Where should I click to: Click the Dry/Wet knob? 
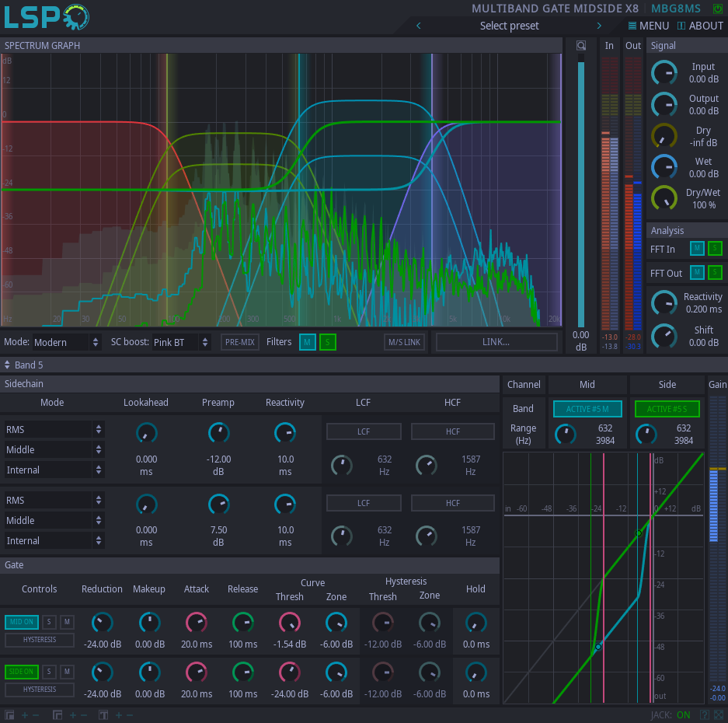[664, 197]
